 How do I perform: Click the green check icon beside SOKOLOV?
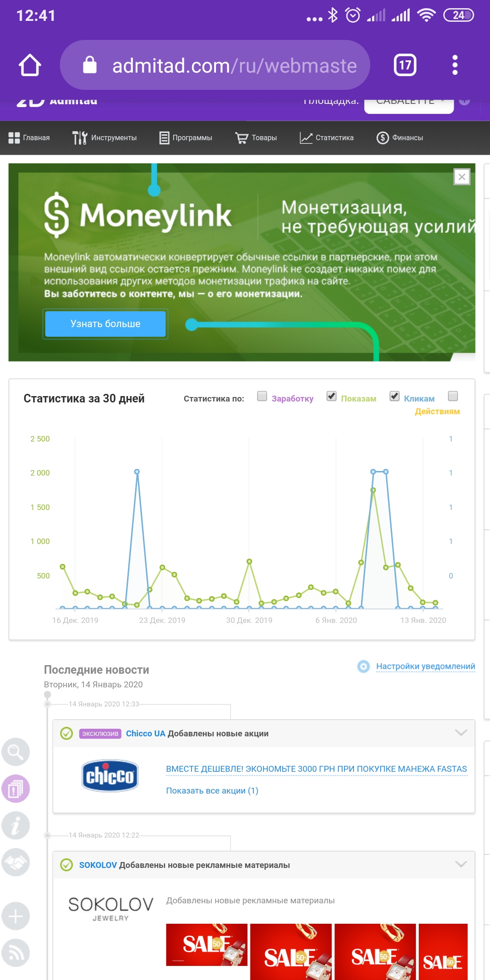point(66,865)
